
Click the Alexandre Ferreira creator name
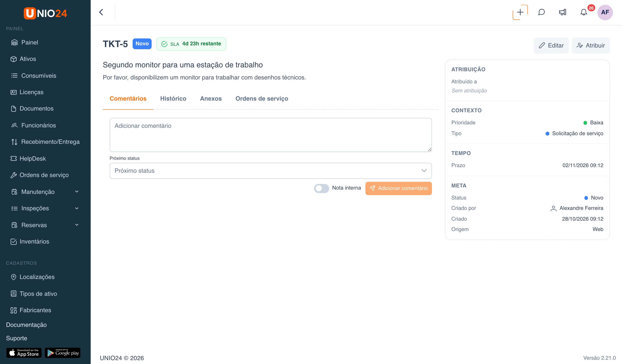(x=581, y=208)
